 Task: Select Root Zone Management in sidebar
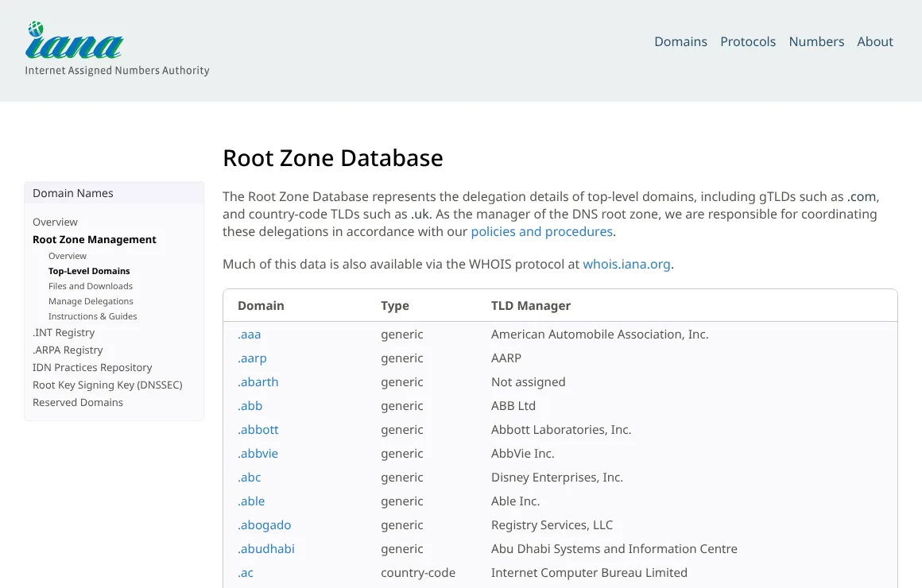click(x=94, y=240)
